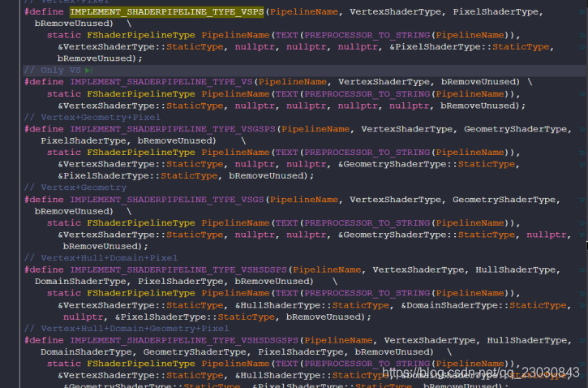Click the IMPLEMENT_SHADERPIPELINE_TYPE_VSHSDSPS macro name

(178, 269)
